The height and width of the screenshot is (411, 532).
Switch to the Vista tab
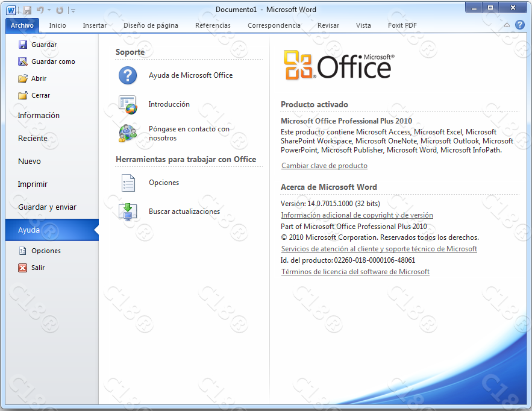(x=363, y=25)
